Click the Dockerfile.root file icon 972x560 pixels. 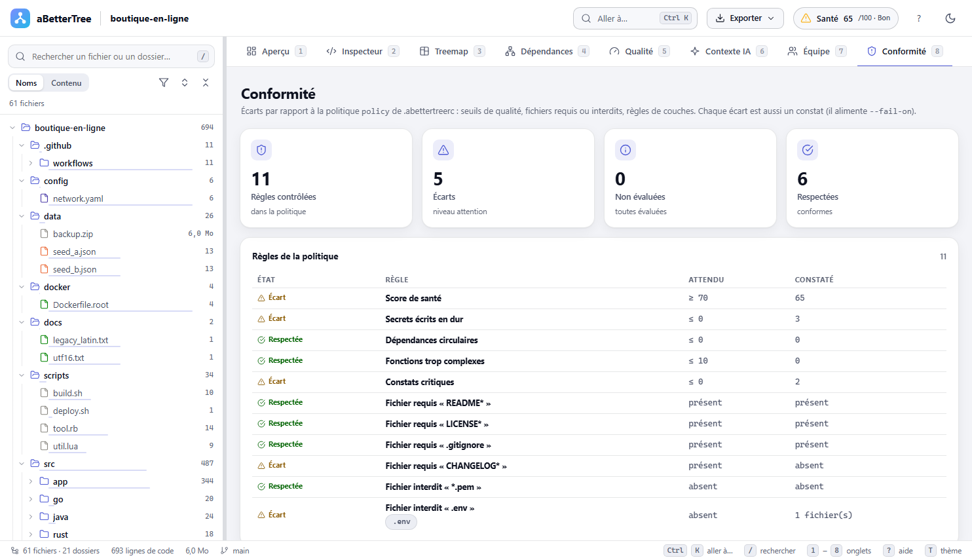pyautogui.click(x=45, y=305)
